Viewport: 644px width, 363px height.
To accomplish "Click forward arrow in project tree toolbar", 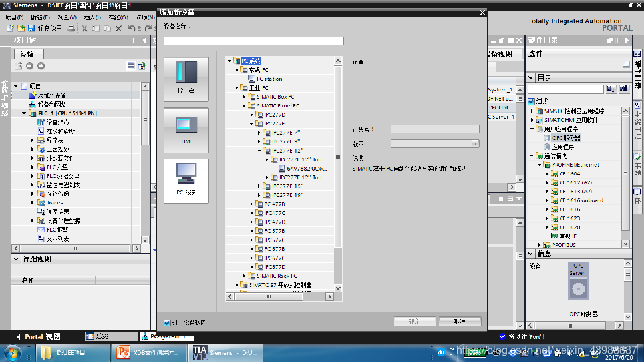I will 41,66.
